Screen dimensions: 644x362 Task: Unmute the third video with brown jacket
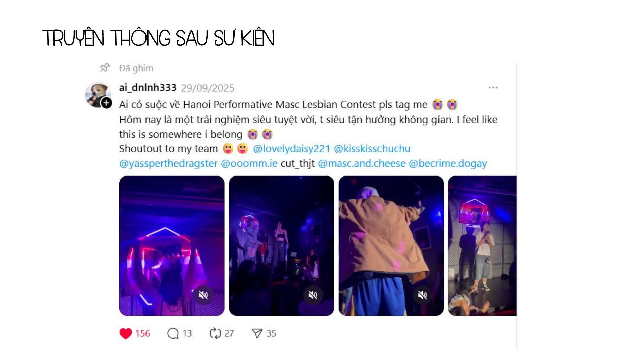coord(422,295)
